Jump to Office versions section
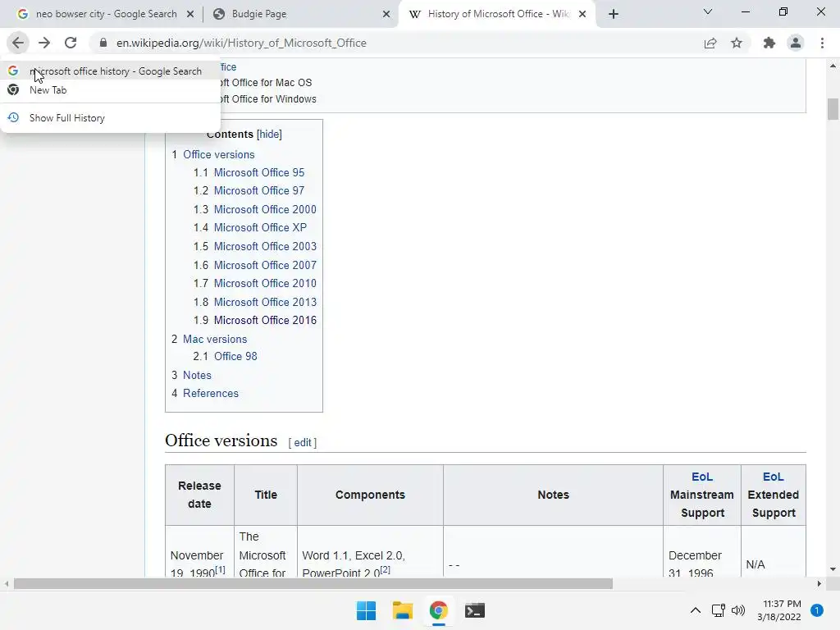Image resolution: width=840 pixels, height=630 pixels. [x=218, y=154]
